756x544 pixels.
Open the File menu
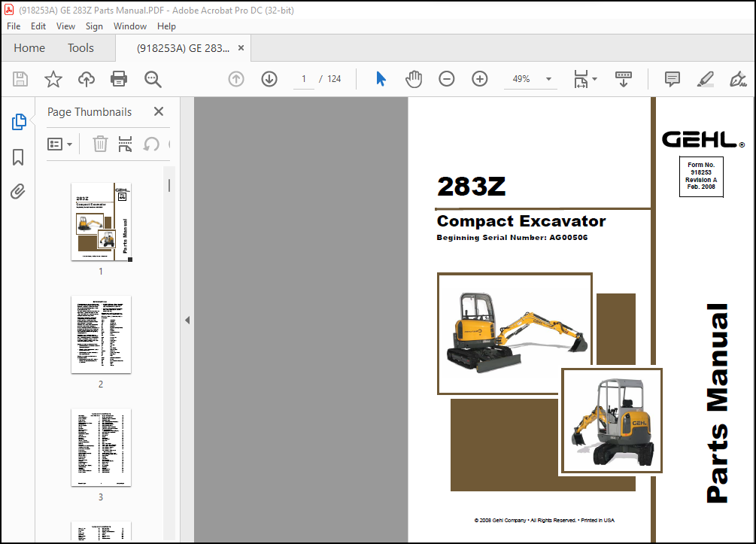coord(14,26)
